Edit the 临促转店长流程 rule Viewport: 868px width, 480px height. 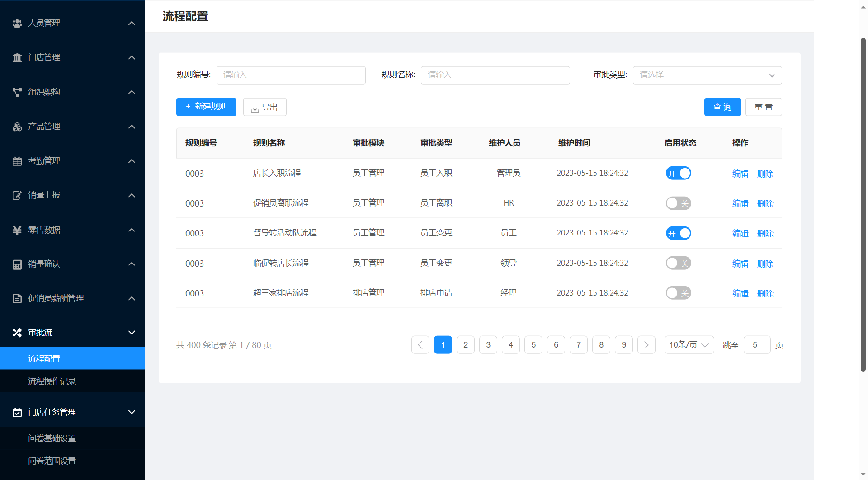(x=740, y=264)
